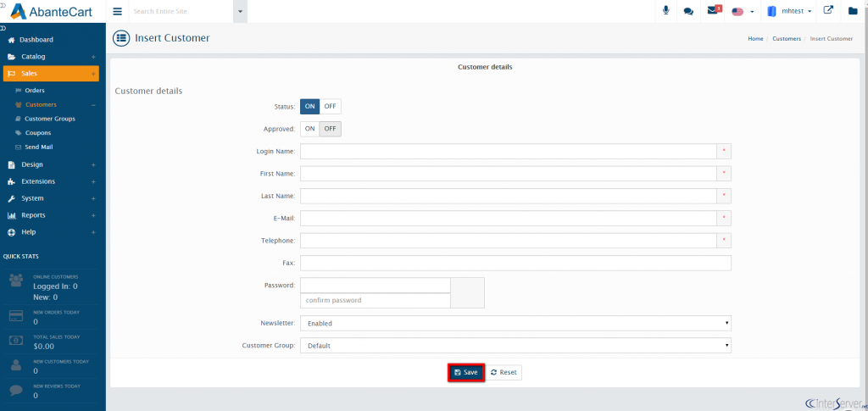This screenshot has width=868, height=411.
Task: Click the QUICK STATS heading
Action: pos(20,257)
